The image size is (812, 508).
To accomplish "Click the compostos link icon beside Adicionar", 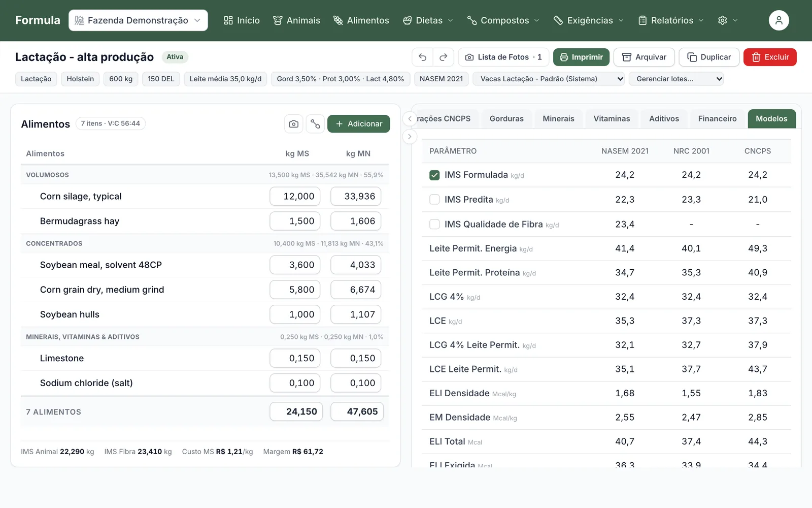I will 315,124.
